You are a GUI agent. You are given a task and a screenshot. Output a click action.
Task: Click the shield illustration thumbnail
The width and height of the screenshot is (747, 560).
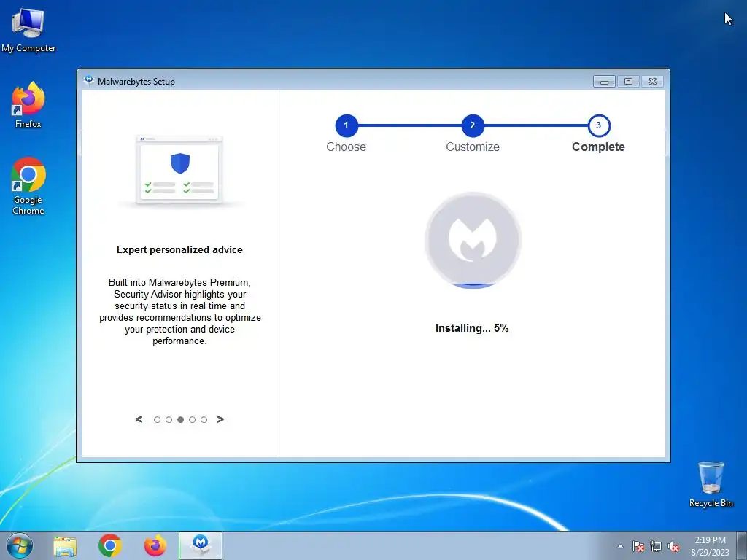pos(179,171)
